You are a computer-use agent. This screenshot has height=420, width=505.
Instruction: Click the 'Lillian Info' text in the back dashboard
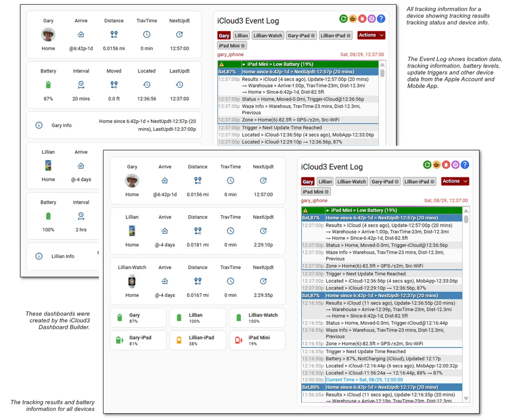tap(63, 256)
